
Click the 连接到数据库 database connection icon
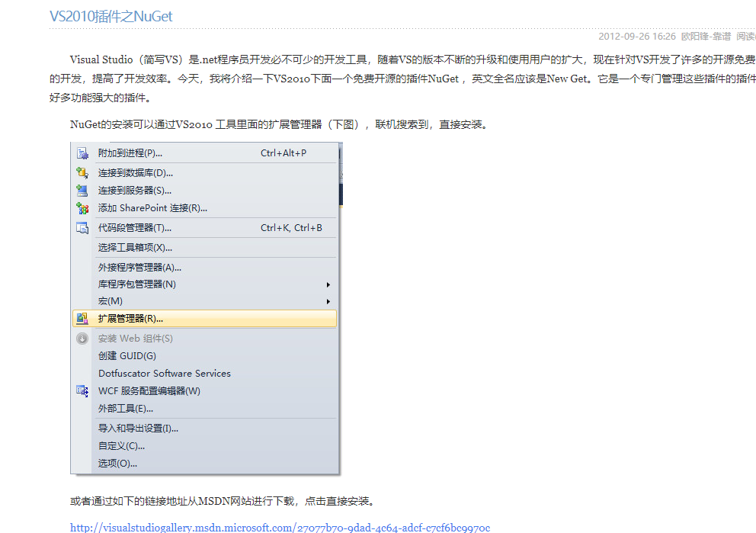(82, 172)
